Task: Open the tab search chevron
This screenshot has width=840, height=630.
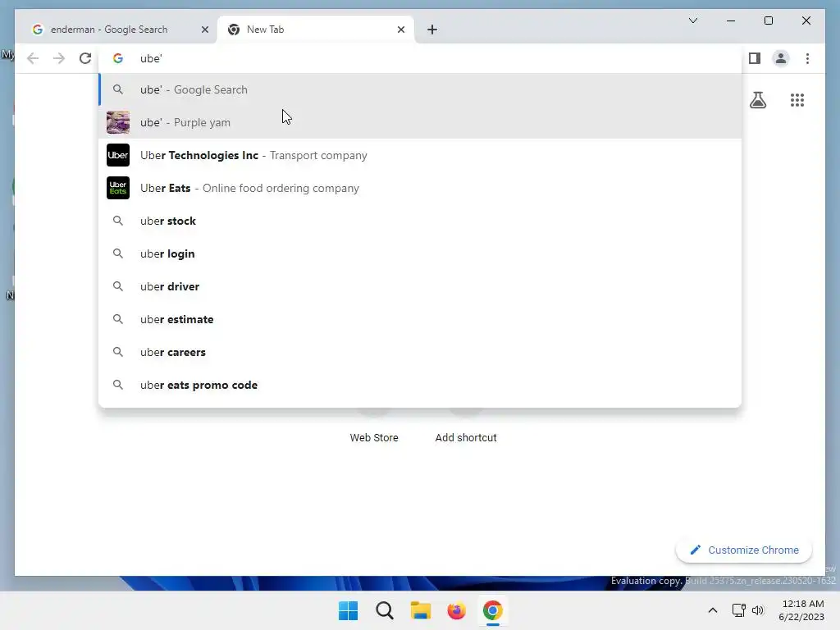Action: coord(692,21)
